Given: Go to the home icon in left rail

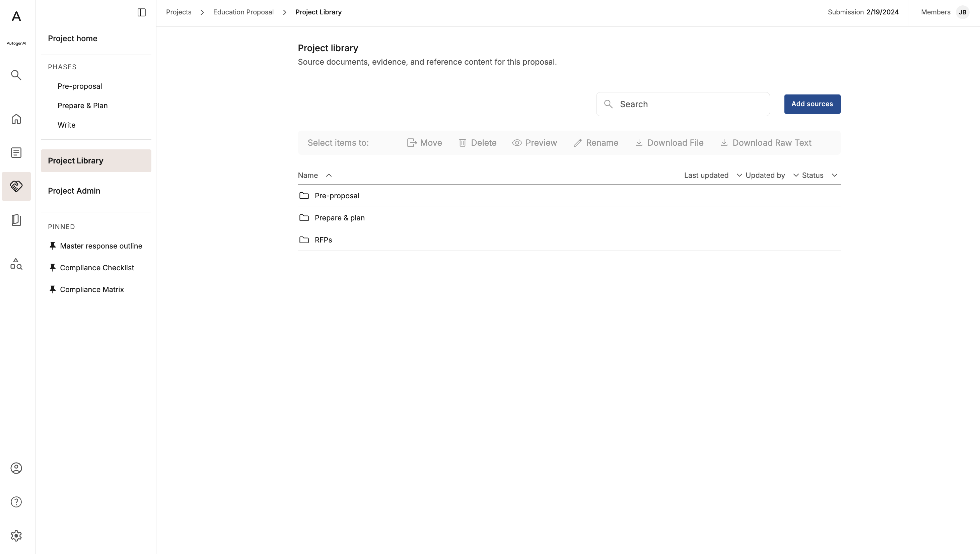Looking at the screenshot, I should [x=16, y=119].
